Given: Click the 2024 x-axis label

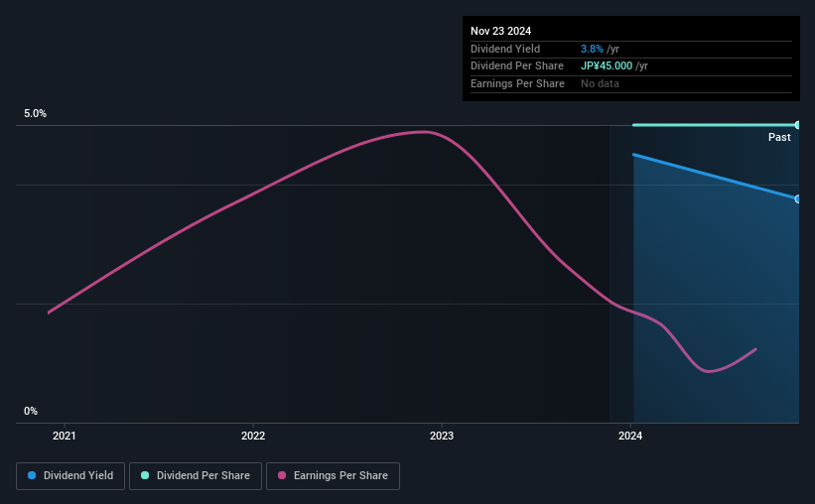Looking at the screenshot, I should pyautogui.click(x=631, y=435).
